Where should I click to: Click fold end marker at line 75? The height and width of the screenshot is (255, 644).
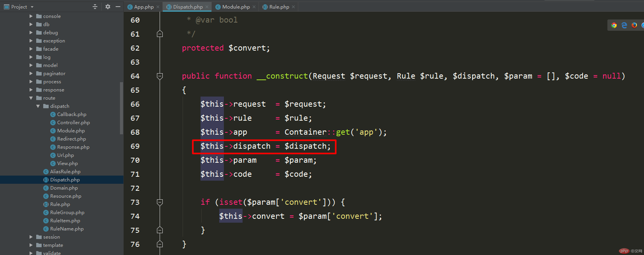pos(160,230)
